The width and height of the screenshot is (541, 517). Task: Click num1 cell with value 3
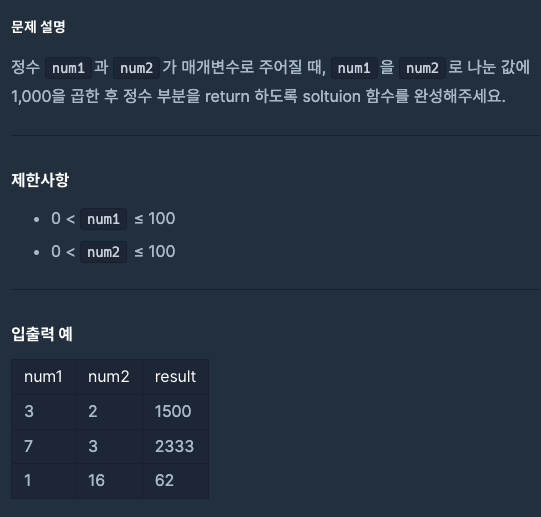43,411
